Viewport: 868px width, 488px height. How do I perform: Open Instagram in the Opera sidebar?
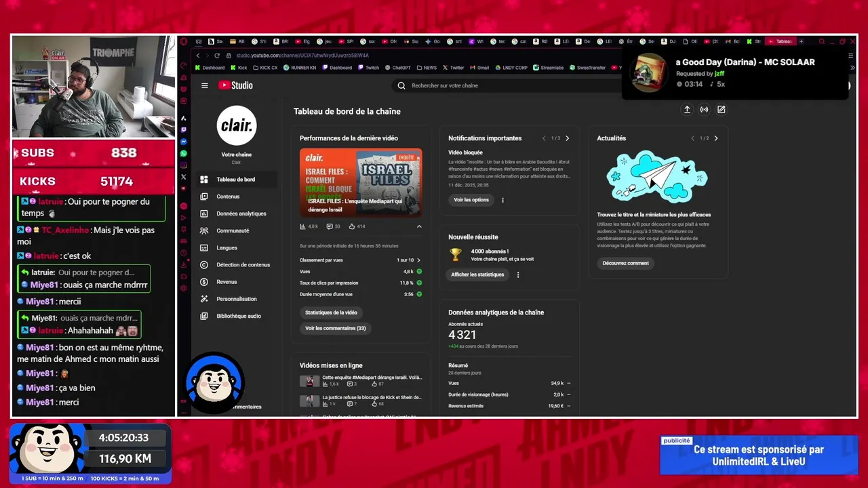click(184, 165)
